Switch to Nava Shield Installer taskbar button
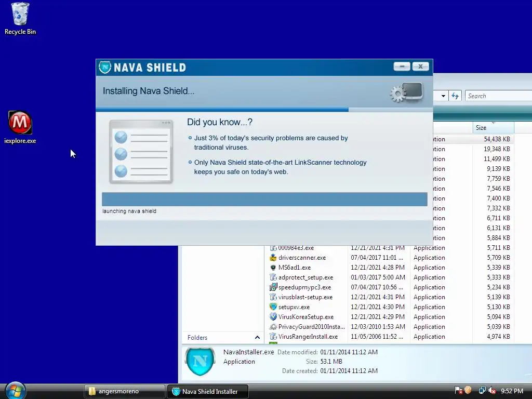 click(x=208, y=391)
